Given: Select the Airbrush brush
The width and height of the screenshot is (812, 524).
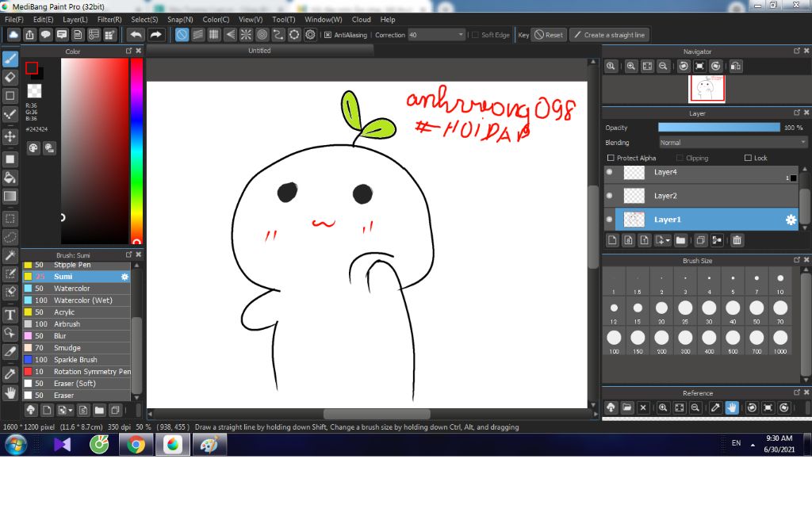Looking at the screenshot, I should coord(76,324).
